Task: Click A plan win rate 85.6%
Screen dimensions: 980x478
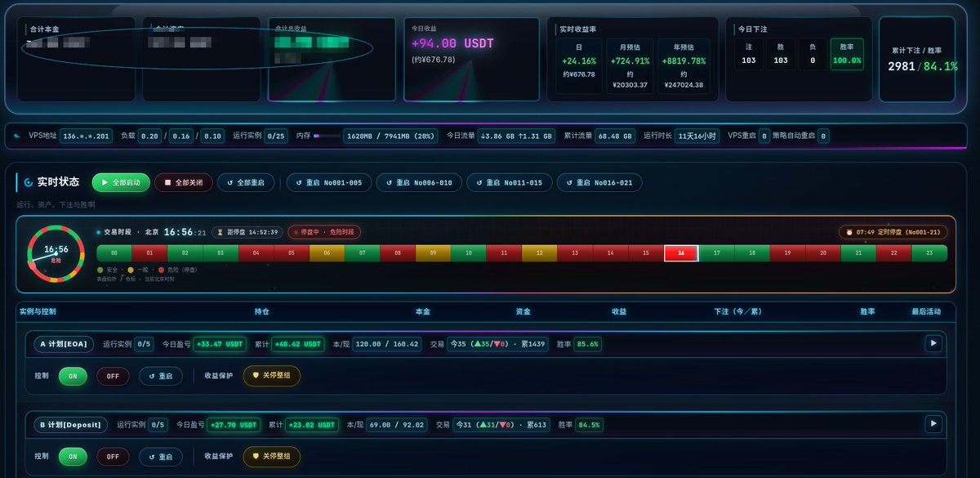Action: pos(588,344)
